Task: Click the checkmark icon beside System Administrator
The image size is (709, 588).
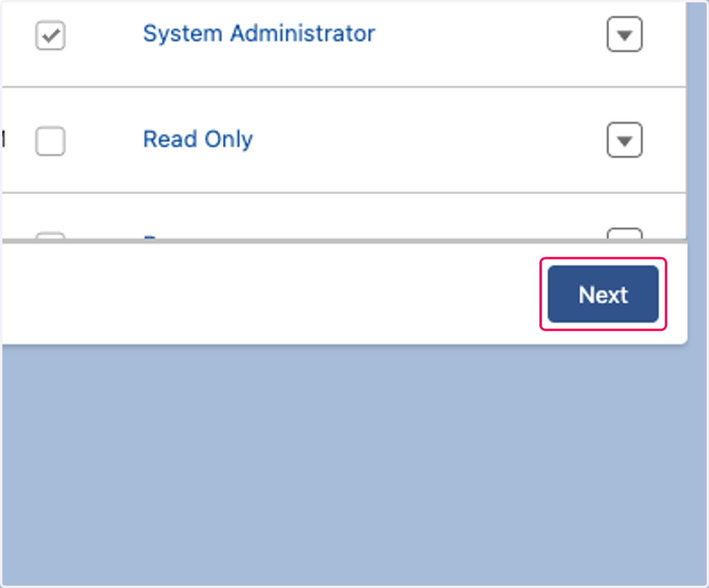Action: tap(50, 36)
